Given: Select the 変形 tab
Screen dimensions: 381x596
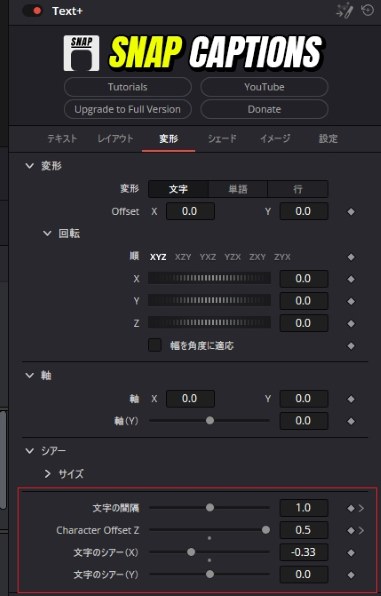Looking at the screenshot, I should click(168, 139).
